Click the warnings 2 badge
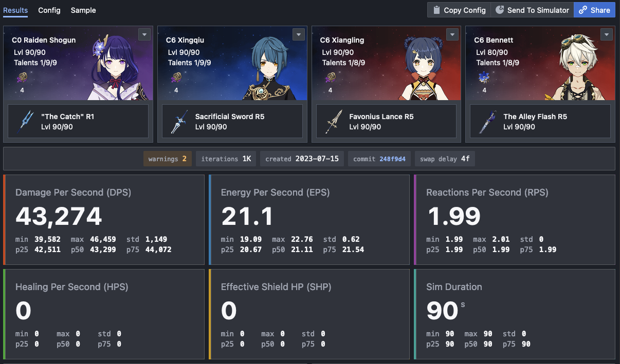 click(x=167, y=159)
